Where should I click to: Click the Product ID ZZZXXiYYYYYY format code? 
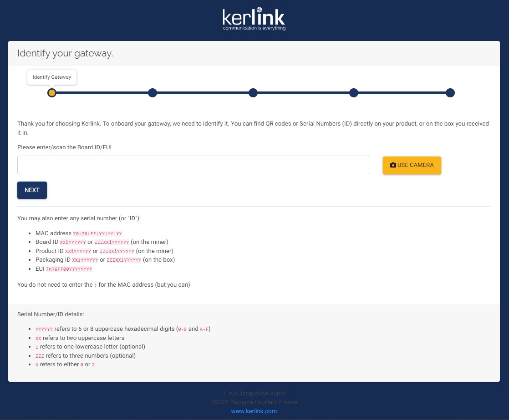117,251
